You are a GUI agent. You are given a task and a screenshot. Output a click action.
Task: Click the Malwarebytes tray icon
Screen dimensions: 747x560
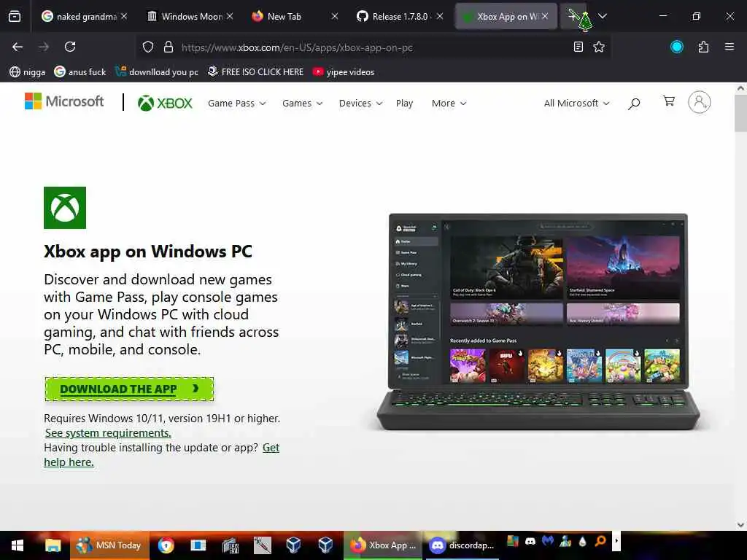548,541
